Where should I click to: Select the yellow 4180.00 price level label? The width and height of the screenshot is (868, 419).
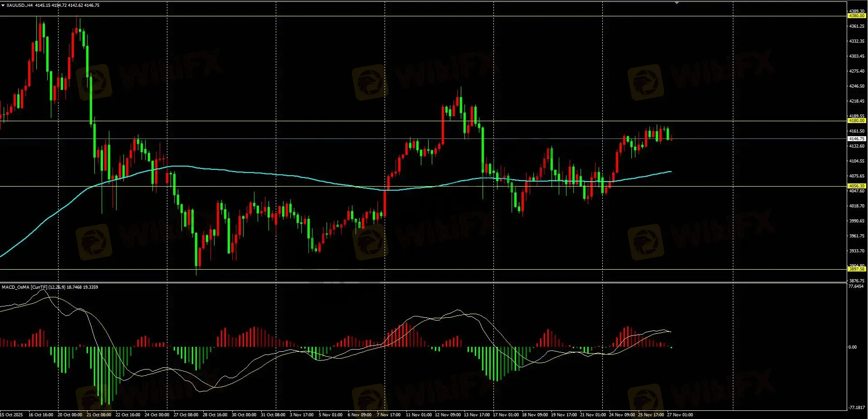point(857,121)
